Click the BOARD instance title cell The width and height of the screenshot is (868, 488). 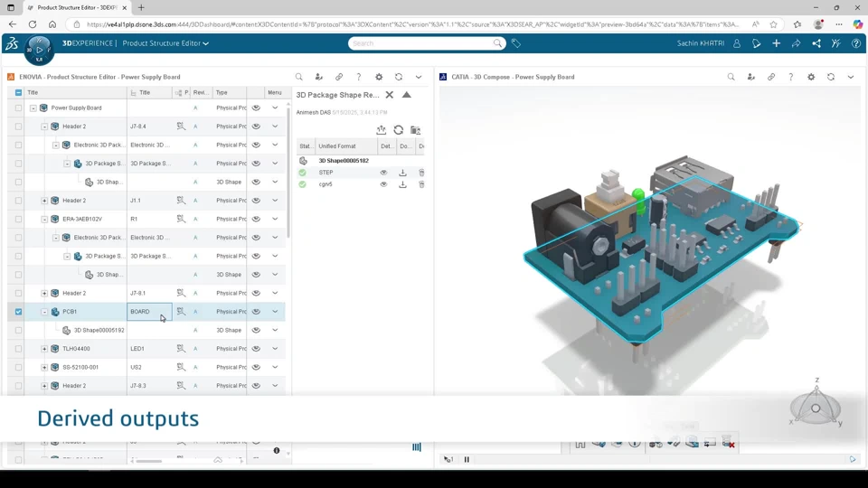click(149, 312)
